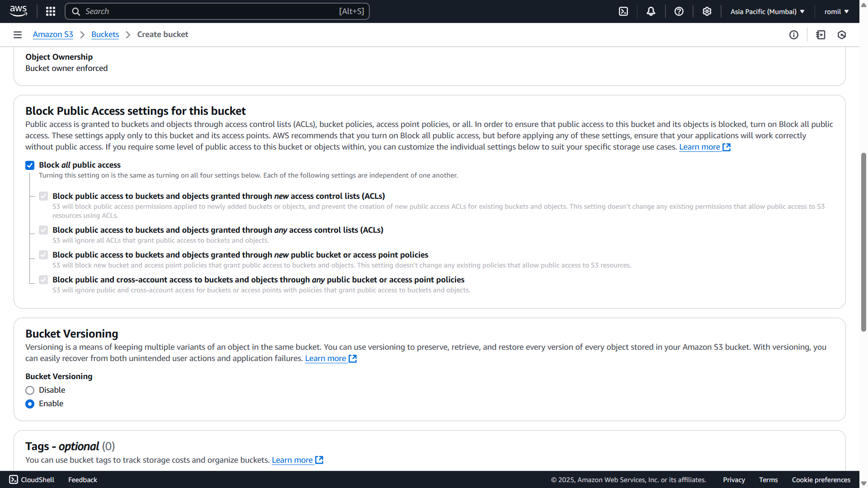
Task: Click the 'Tags - optional (0)' heading
Action: (x=70, y=446)
